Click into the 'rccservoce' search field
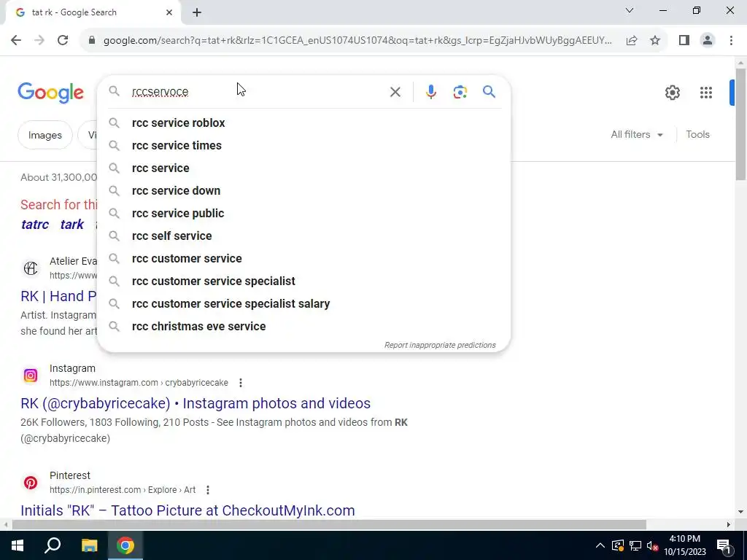Screen dimensions: 747x560 point(258,91)
